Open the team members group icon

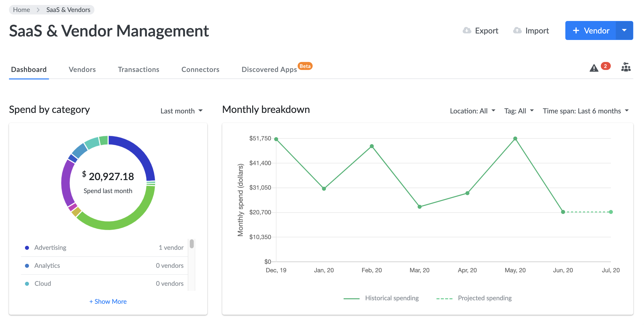[x=626, y=67]
